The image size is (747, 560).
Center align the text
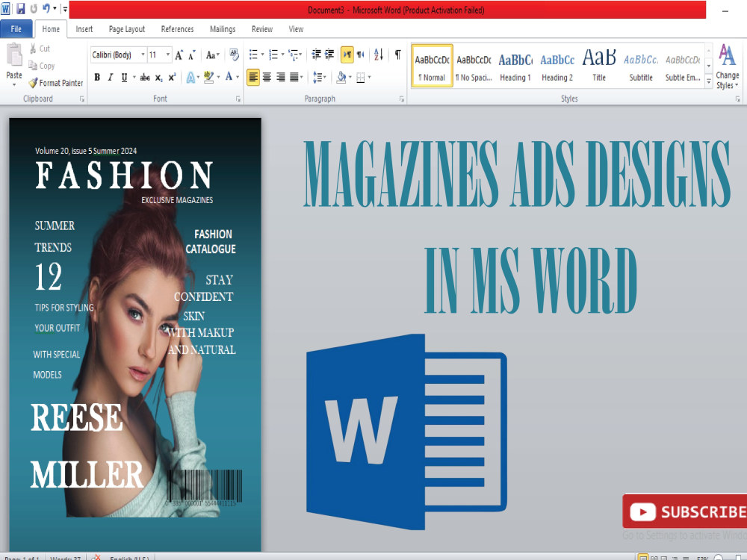(x=267, y=77)
